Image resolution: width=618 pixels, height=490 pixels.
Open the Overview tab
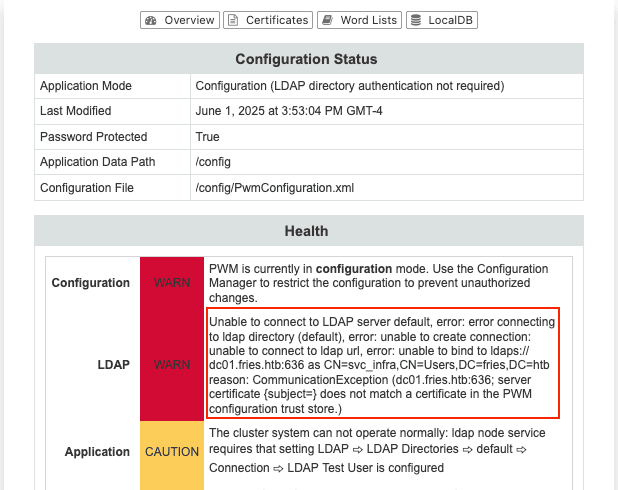pyautogui.click(x=180, y=20)
